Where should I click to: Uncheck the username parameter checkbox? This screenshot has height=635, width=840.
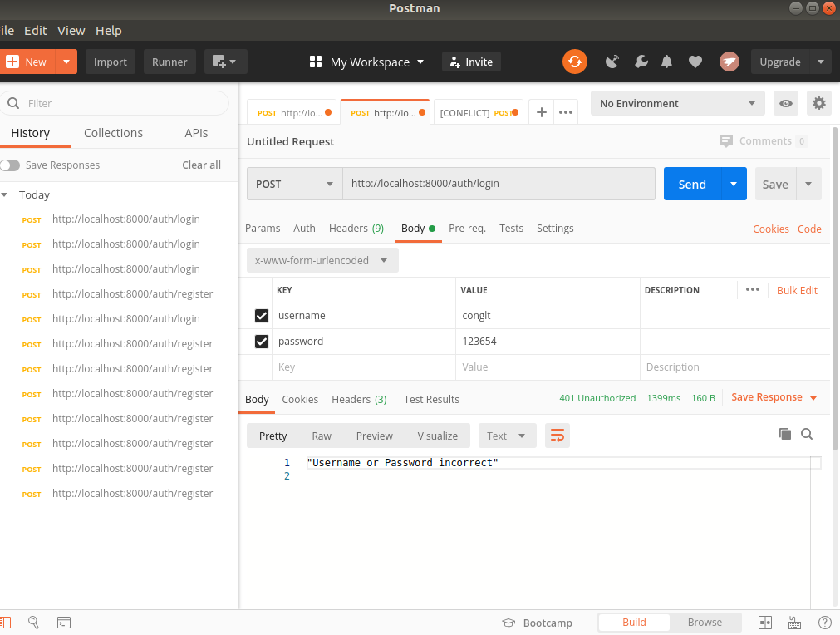pyautogui.click(x=262, y=316)
